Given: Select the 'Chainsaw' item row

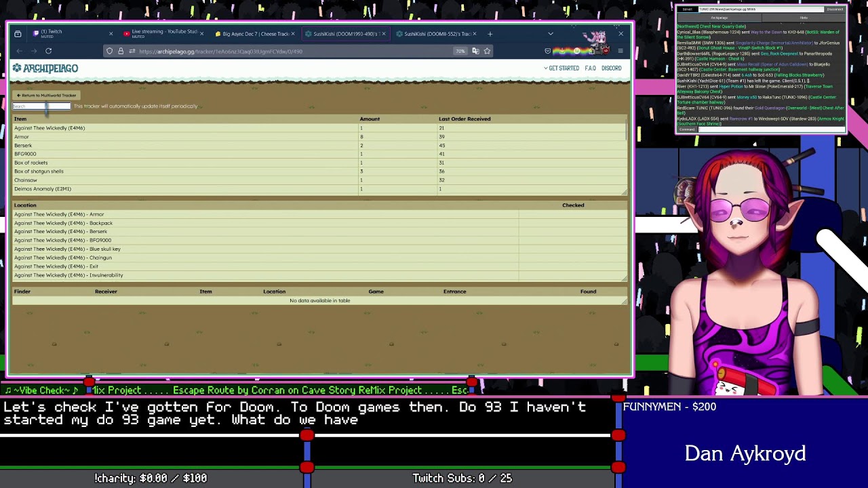Looking at the screenshot, I should (x=319, y=180).
